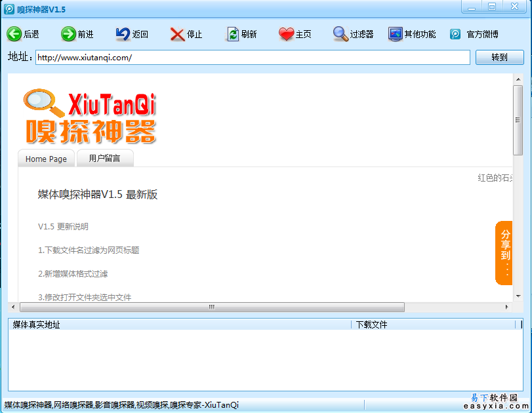This screenshot has height=413, width=532.
Task: Click the green Forward (前进) arrow icon
Action: [68, 34]
